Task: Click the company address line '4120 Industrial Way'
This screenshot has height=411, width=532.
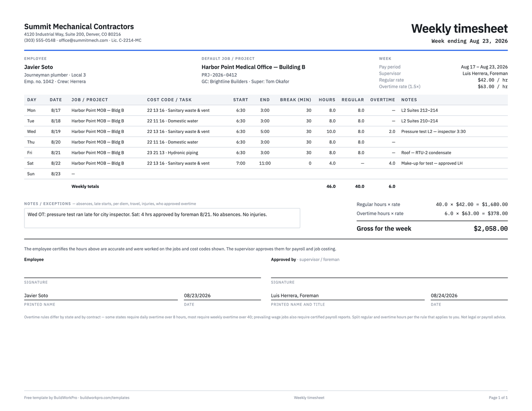Action: click(x=72, y=34)
